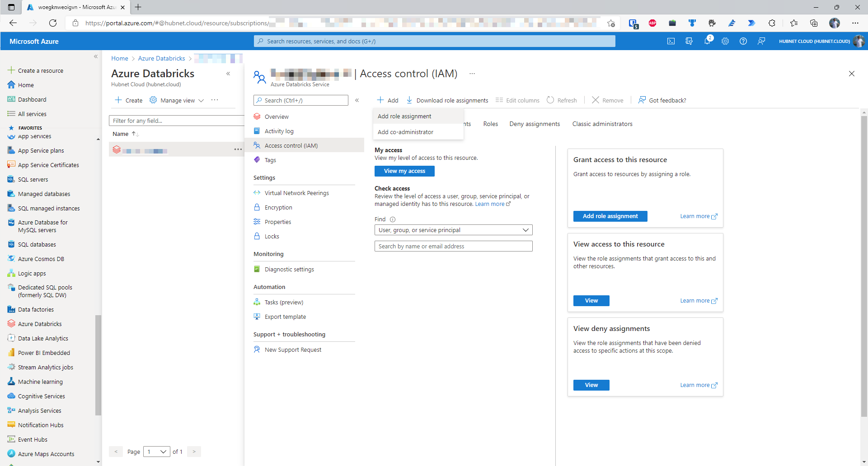Viewport: 868px width, 466px height.
Task: Click View my access button
Action: click(404, 171)
